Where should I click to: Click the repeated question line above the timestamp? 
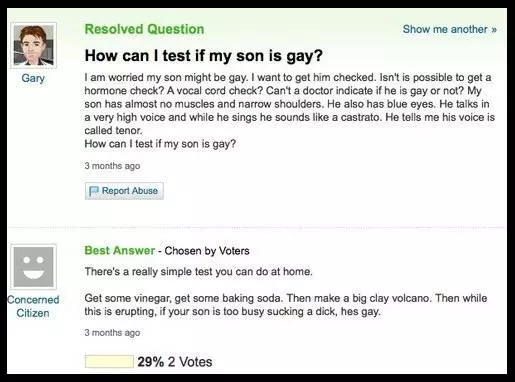coord(160,144)
